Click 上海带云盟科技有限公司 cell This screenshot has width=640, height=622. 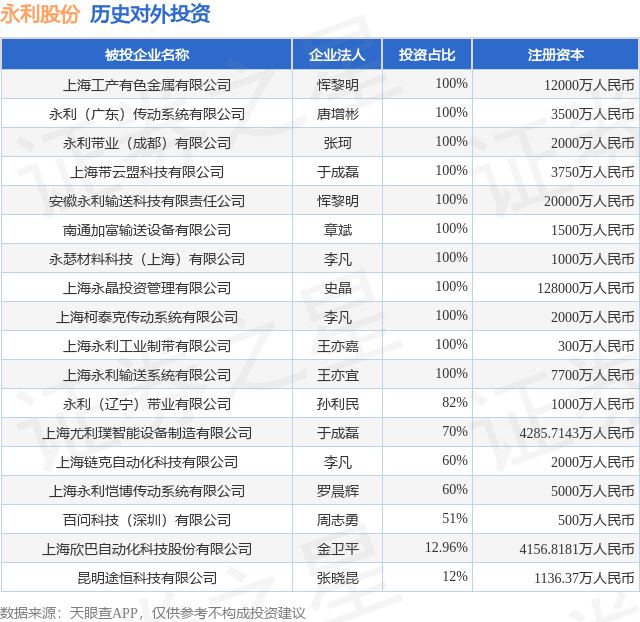click(147, 172)
